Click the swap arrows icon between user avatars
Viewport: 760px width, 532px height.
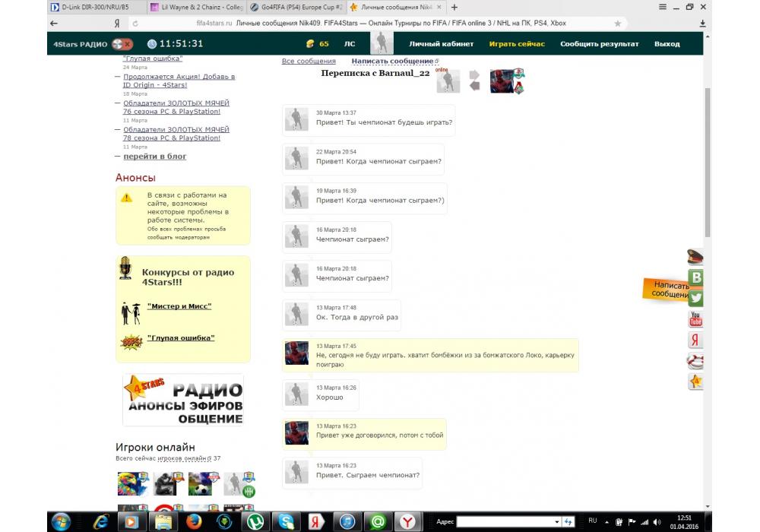[474, 81]
